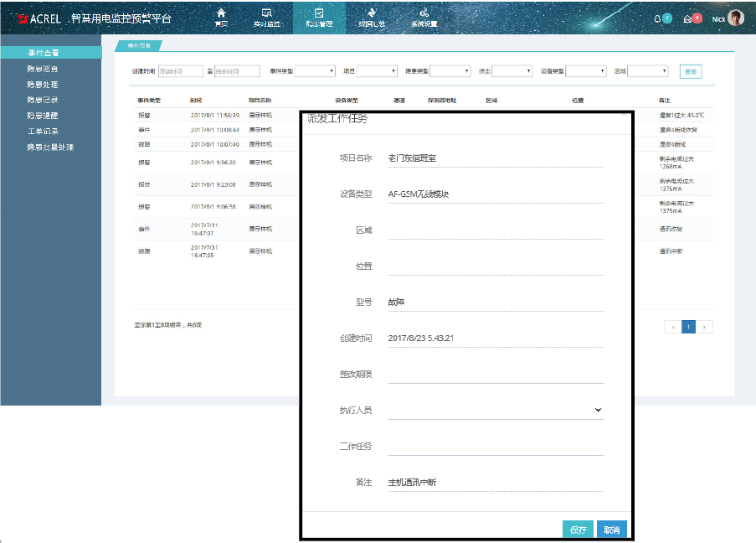Image resolution: width=756 pixels, height=543 pixels.
Task: Click remark 温度1过大 45.0℃
Action: (681, 116)
